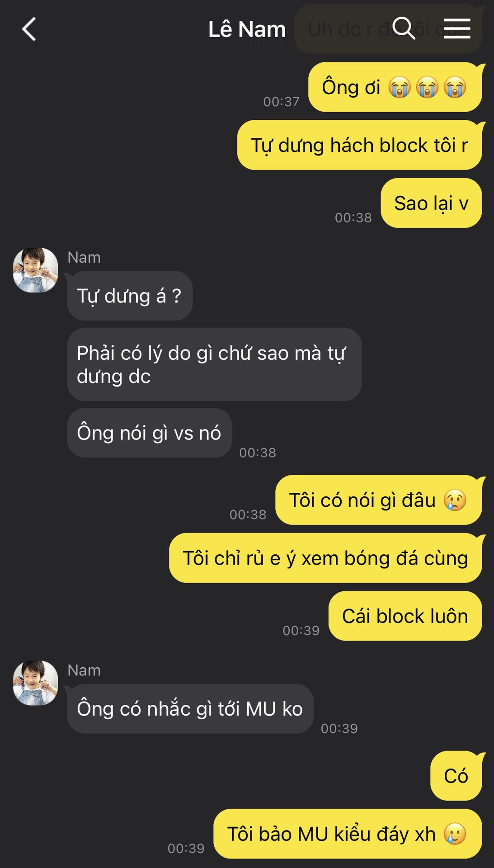The height and width of the screenshot is (868, 494).
Task: Tap the 'Sao lại v' bubble
Action: click(432, 203)
